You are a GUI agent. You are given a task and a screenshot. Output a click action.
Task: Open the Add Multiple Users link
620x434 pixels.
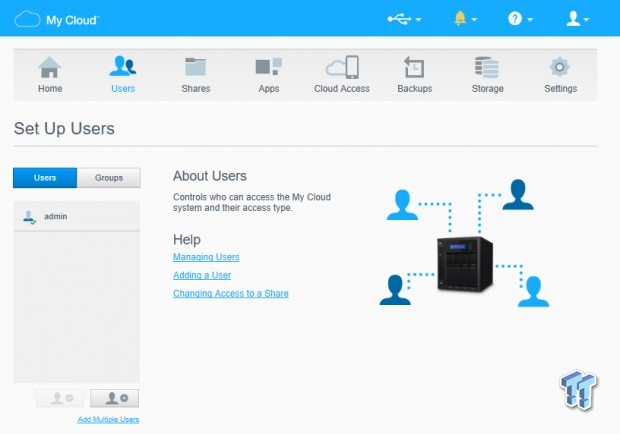click(x=108, y=419)
